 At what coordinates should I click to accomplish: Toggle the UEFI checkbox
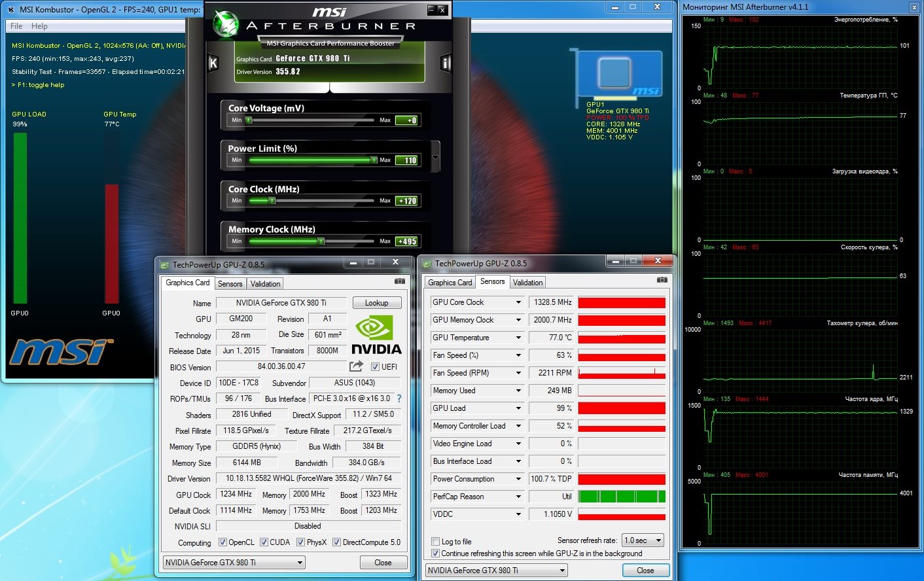coord(376,367)
